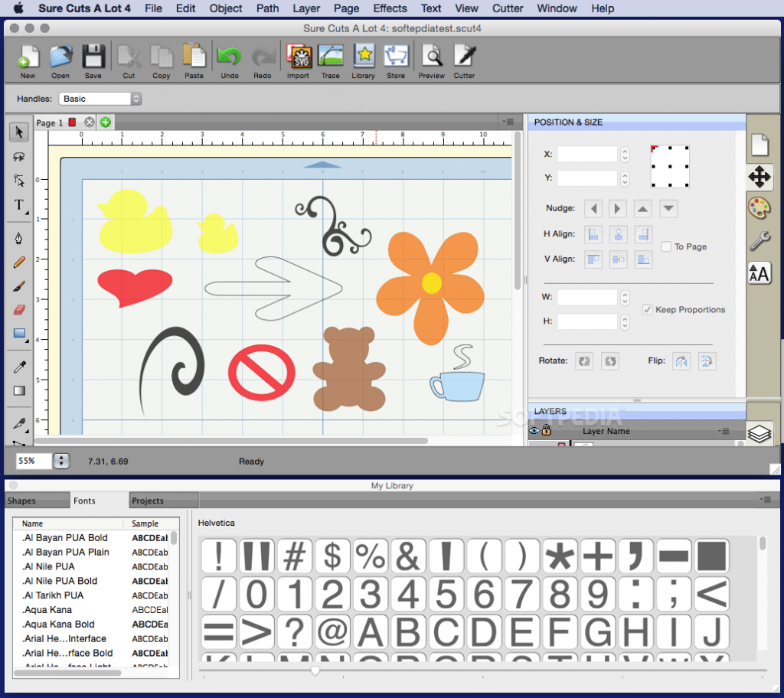Select the Pencil freehand tool
The width and height of the screenshot is (784, 698).
(x=19, y=262)
